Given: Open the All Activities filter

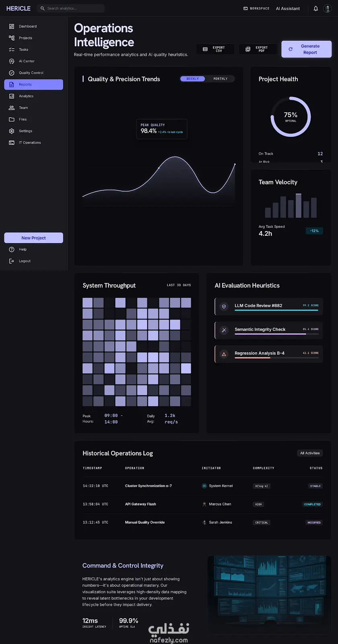Looking at the screenshot, I should 310,453.
